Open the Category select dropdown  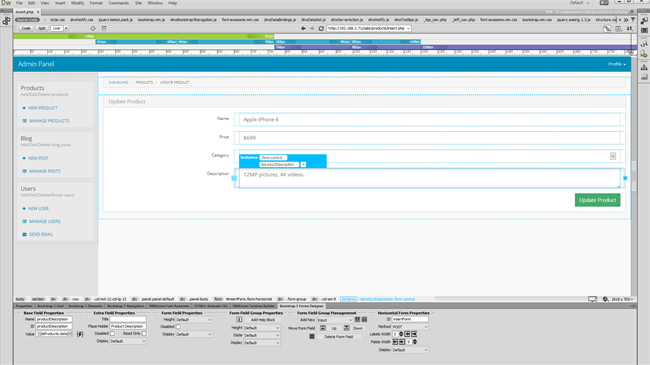pos(429,156)
